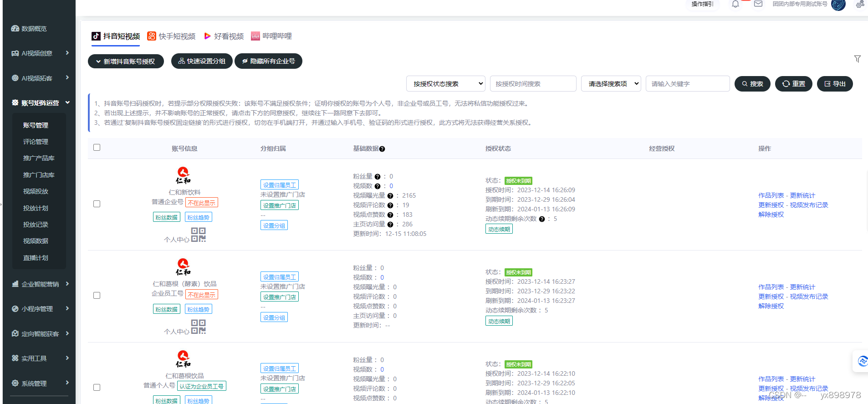Click the 账号矩阵运营 sidebar icon
The width and height of the screenshot is (868, 404).
(15, 102)
